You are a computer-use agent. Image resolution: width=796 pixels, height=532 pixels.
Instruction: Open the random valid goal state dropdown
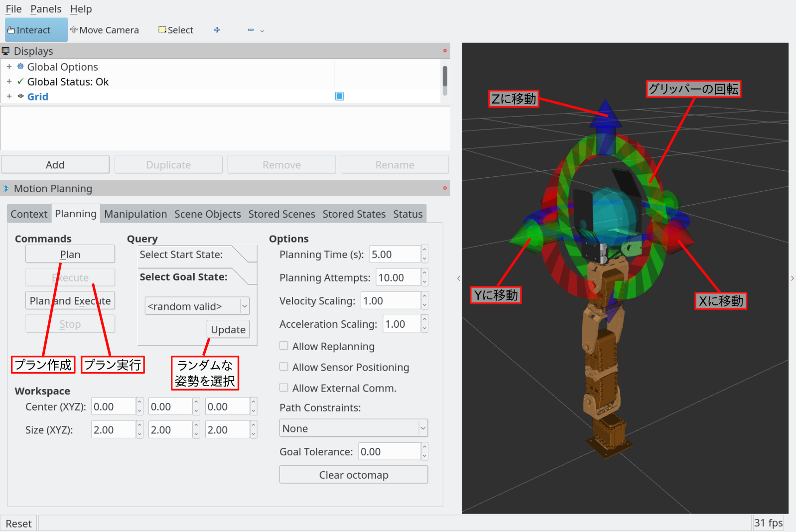coord(197,306)
